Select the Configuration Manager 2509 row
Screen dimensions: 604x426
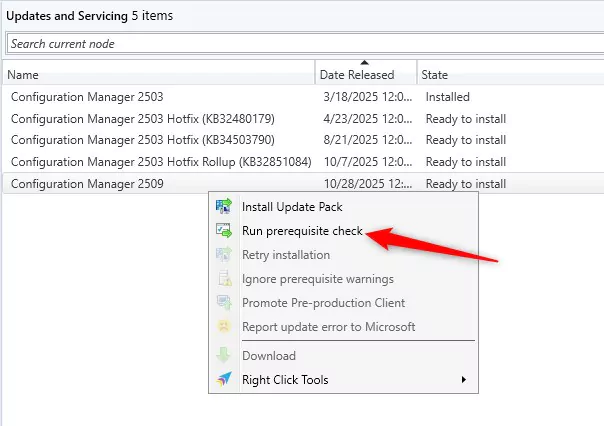point(303,184)
